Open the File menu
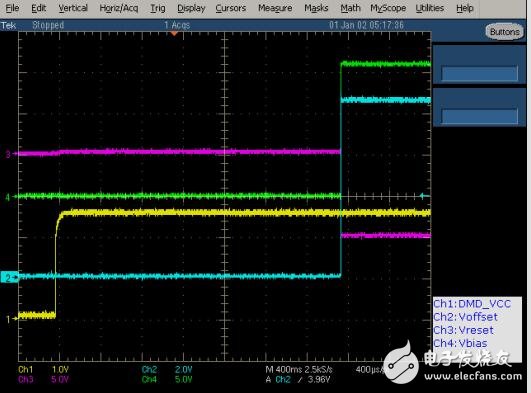The image size is (531, 393). pyautogui.click(x=12, y=8)
